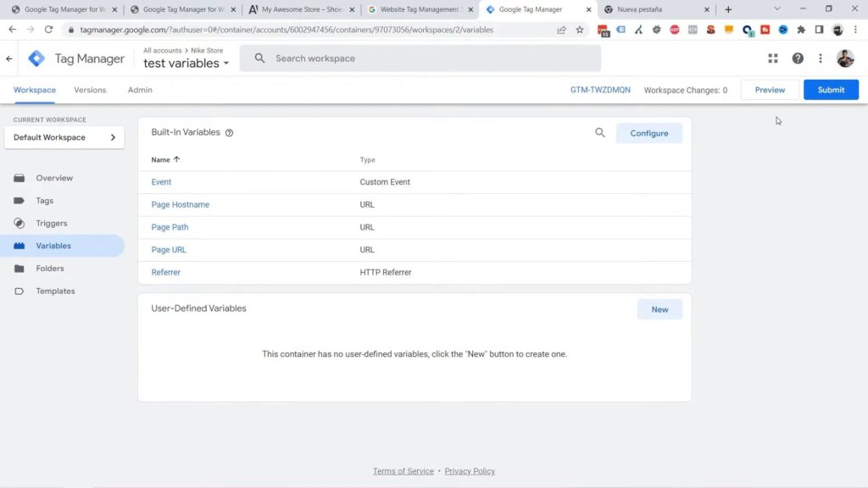Click the browser address bar URL
This screenshot has width=868, height=488.
coord(287,30)
